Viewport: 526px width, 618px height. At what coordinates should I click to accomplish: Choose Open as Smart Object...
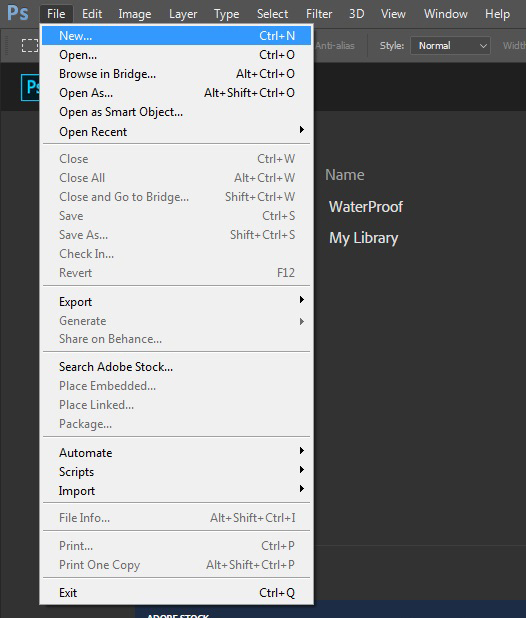(177, 112)
